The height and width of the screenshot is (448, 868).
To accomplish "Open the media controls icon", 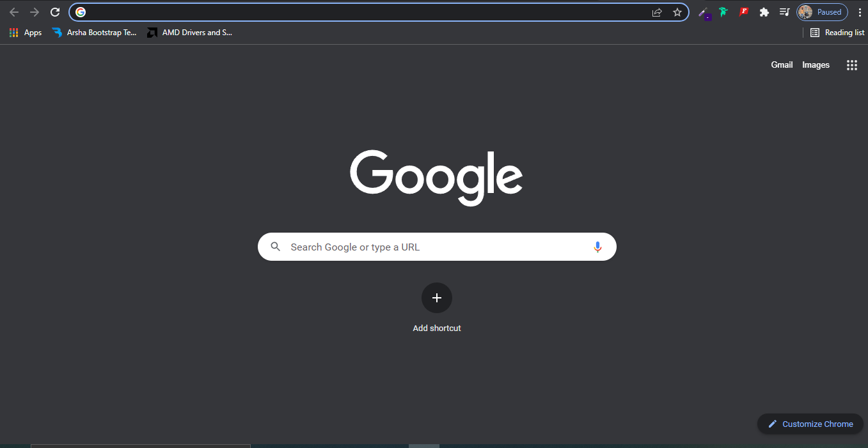I will pos(784,12).
